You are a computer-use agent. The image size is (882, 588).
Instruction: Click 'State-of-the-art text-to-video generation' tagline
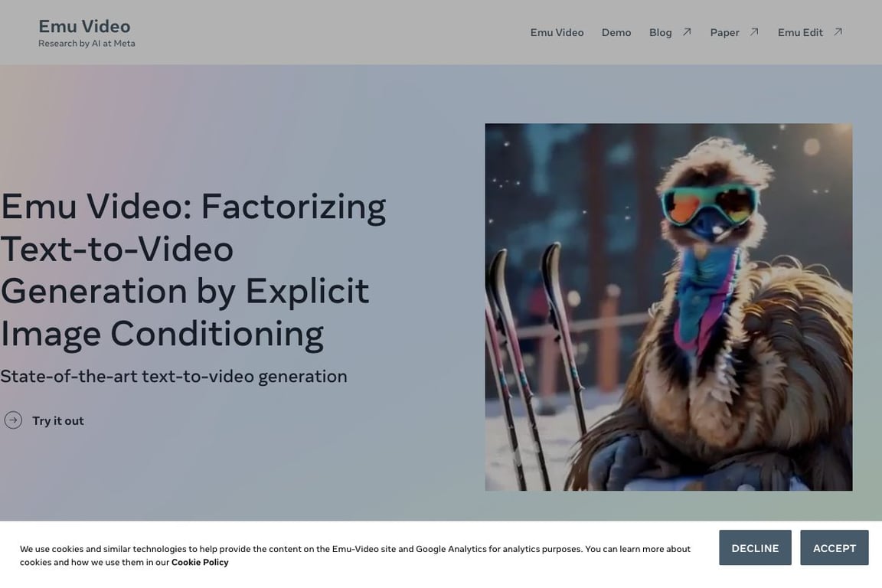174,377
